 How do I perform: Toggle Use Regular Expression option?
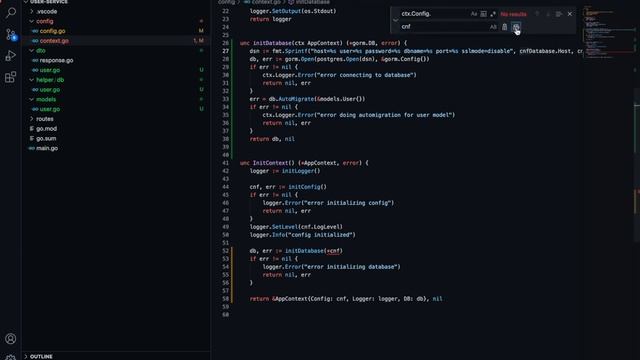pyautogui.click(x=493, y=14)
